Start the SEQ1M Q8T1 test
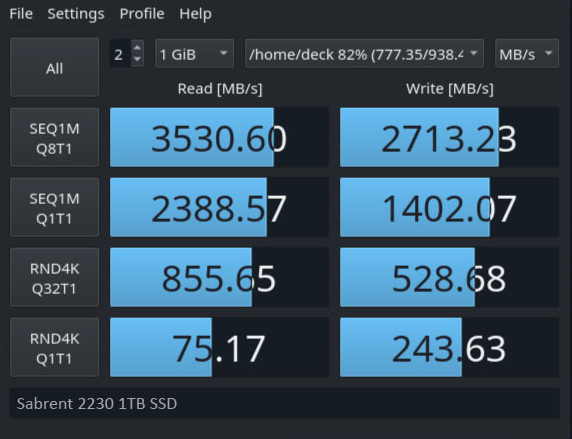This screenshot has width=572, height=439. (54, 137)
